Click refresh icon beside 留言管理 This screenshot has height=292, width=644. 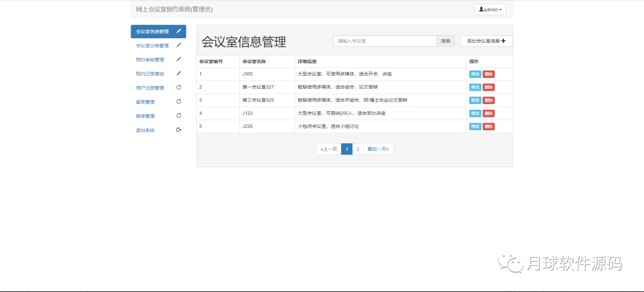179,102
